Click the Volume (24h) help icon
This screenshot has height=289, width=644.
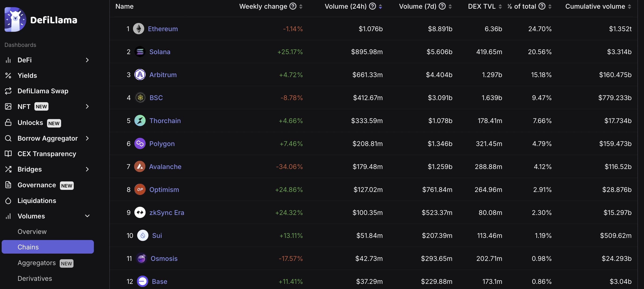tap(372, 6)
